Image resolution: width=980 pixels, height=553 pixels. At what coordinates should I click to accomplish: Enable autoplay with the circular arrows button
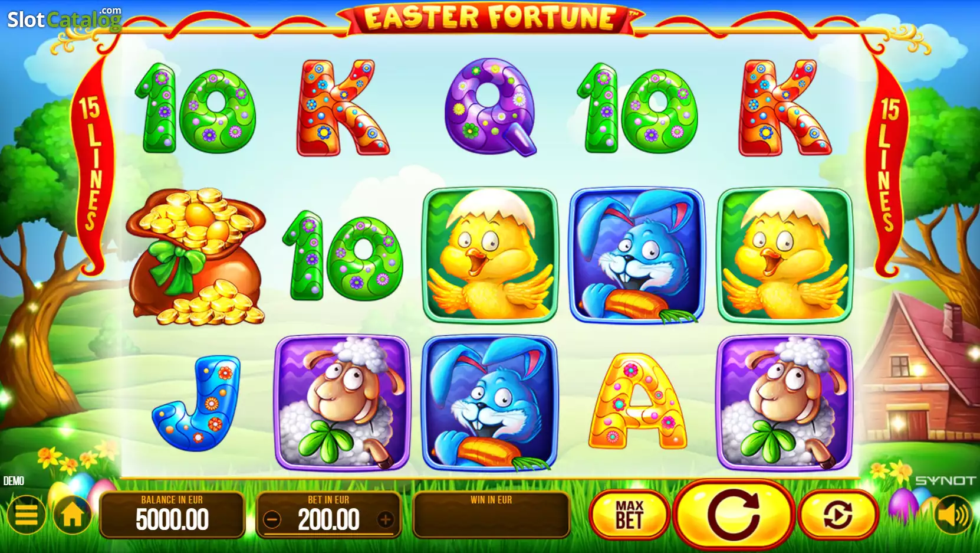(838, 515)
